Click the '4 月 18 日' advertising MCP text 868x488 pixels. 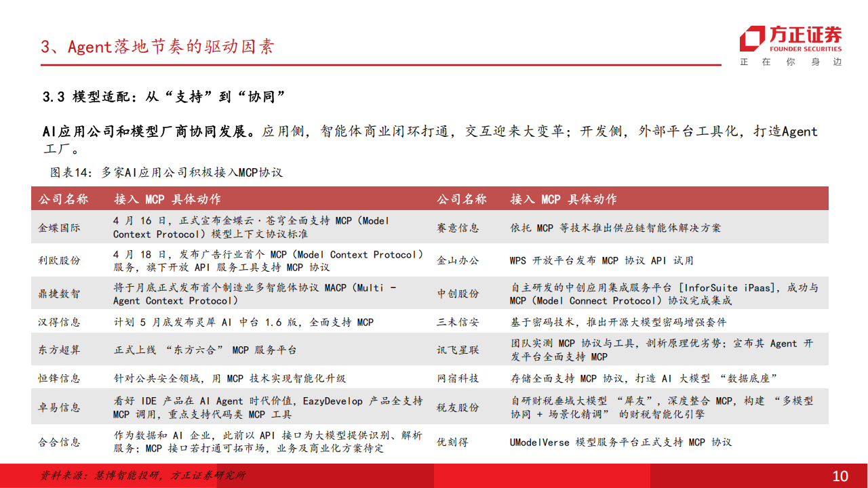point(269,261)
